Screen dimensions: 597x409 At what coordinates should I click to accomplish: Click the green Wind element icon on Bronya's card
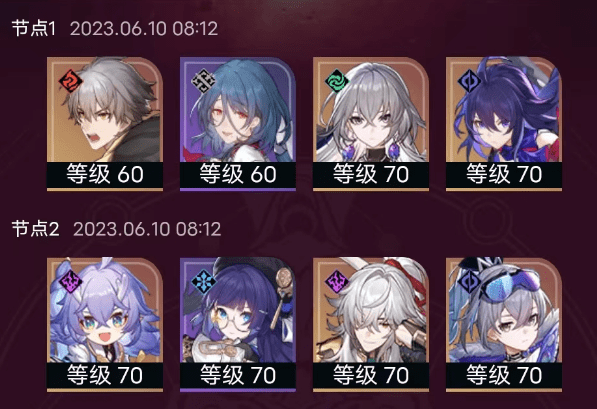(x=337, y=81)
